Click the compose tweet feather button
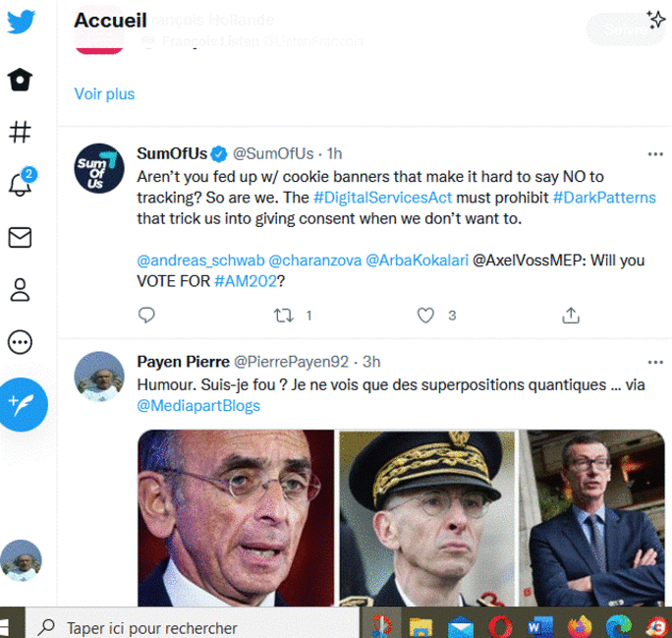Screen dimensions: 672x638 coord(23,404)
